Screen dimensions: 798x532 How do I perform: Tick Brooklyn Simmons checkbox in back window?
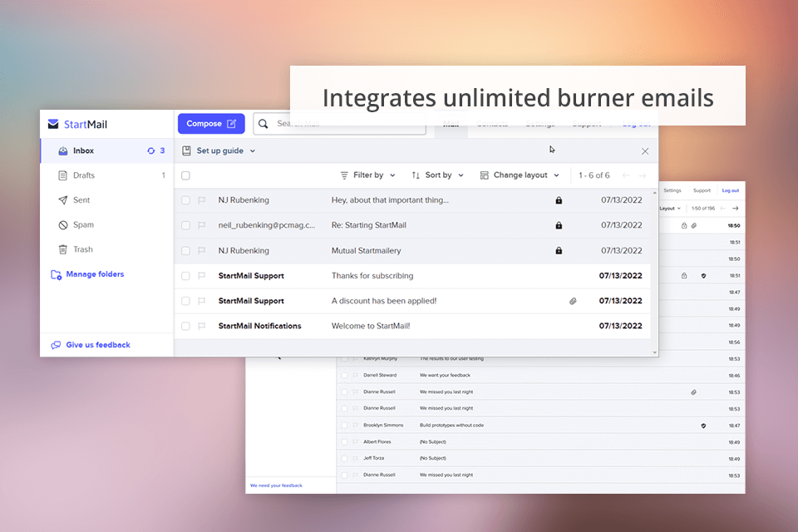(x=344, y=425)
